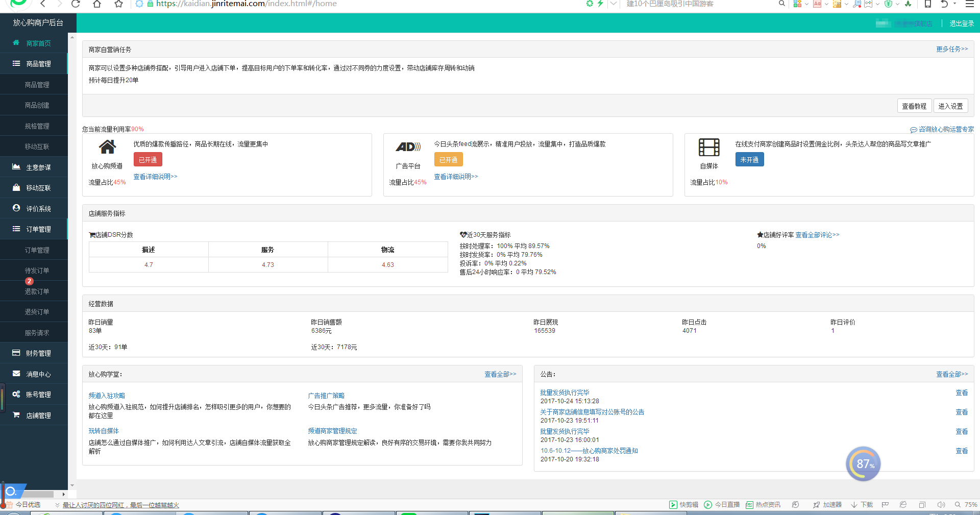Screen dimensions: 980x515
Task: Open the address bar dropdown arrow
Action: pos(614,4)
